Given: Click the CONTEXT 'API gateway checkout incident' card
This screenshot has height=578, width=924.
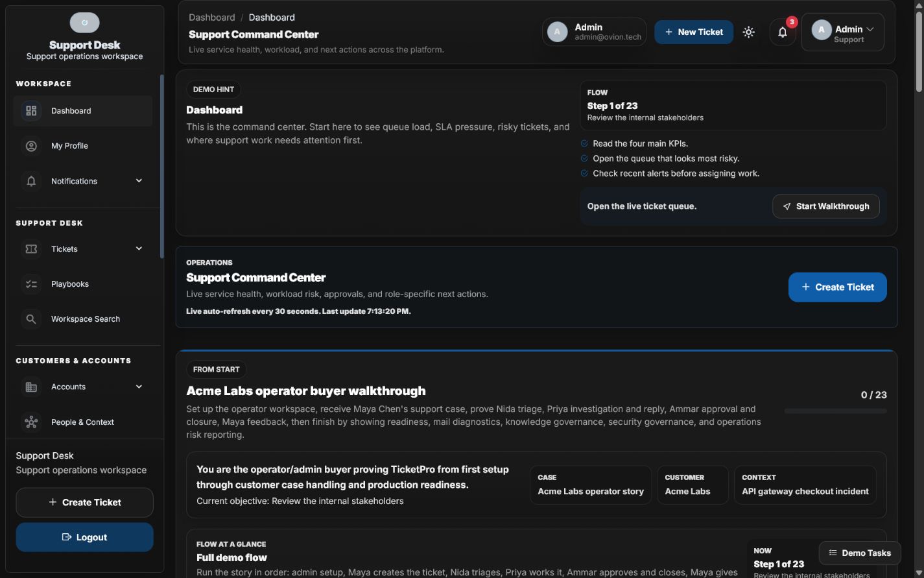Looking at the screenshot, I should coord(805,485).
